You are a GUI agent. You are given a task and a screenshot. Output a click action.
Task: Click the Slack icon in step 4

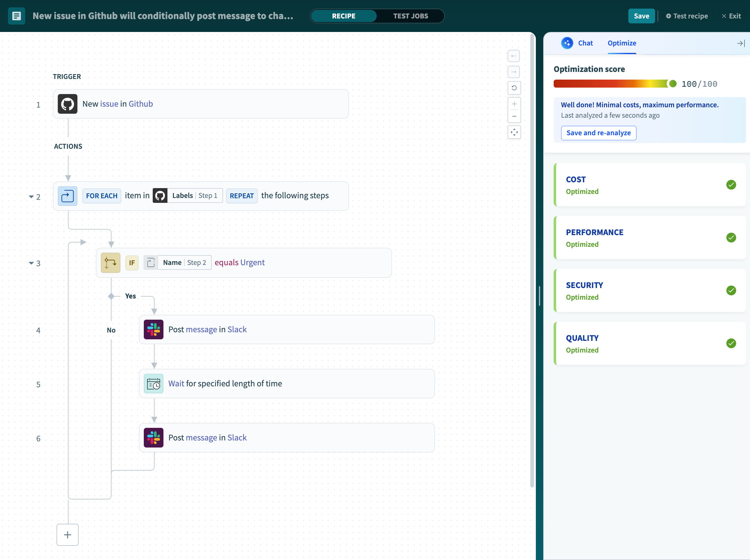click(154, 329)
